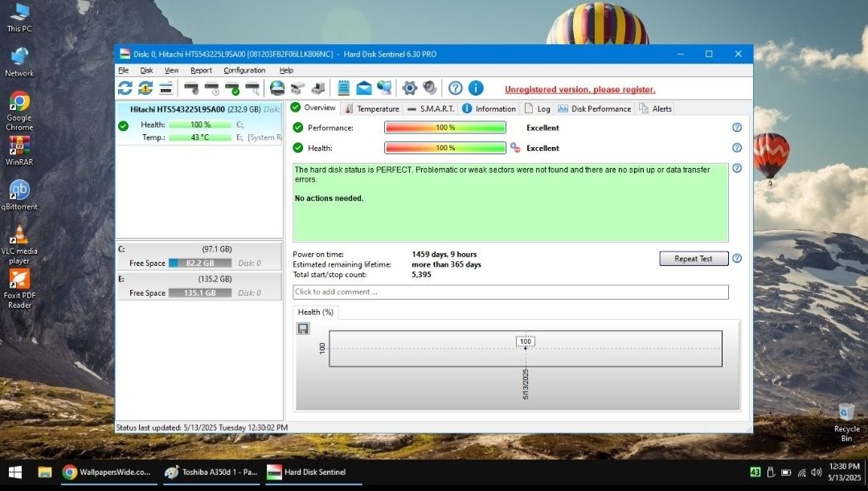Open the Disk menu
Image resolution: width=868 pixels, height=491 pixels.
(147, 70)
